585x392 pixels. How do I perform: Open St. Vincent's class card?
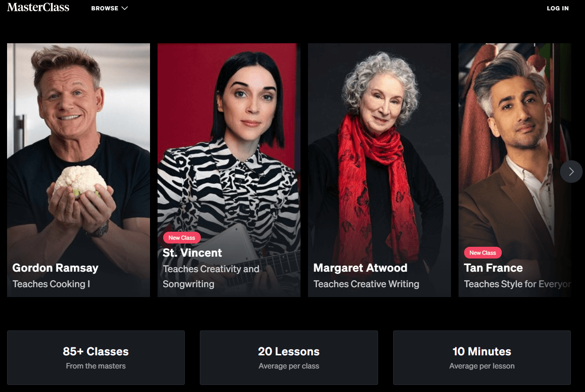(229, 170)
